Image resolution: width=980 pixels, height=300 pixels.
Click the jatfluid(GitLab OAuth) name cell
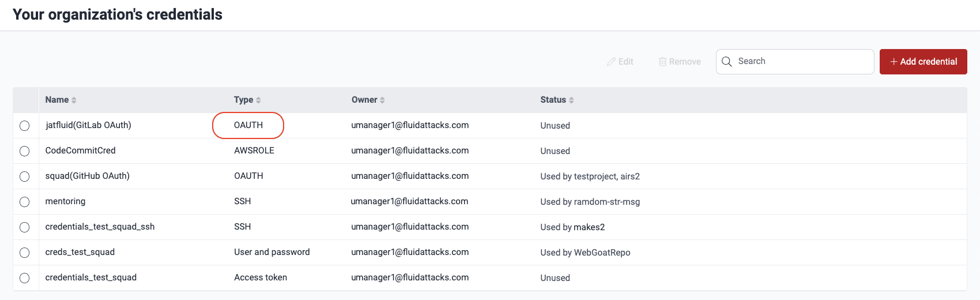point(88,125)
